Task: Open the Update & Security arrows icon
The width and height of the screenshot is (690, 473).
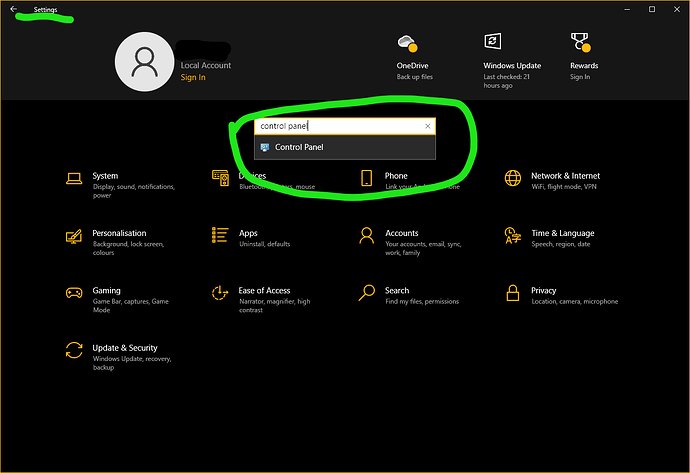Action: pyautogui.click(x=74, y=350)
